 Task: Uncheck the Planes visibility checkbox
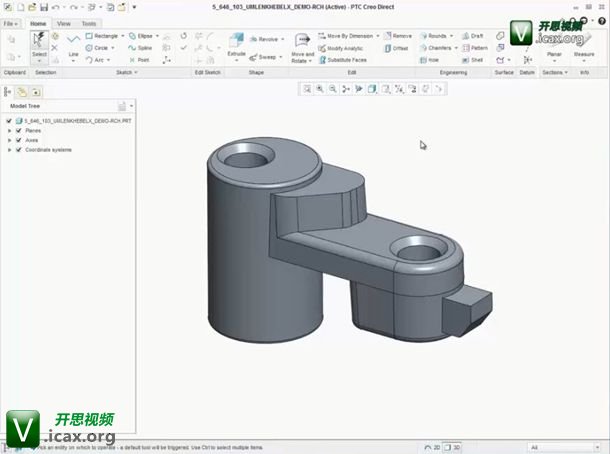coord(18,131)
